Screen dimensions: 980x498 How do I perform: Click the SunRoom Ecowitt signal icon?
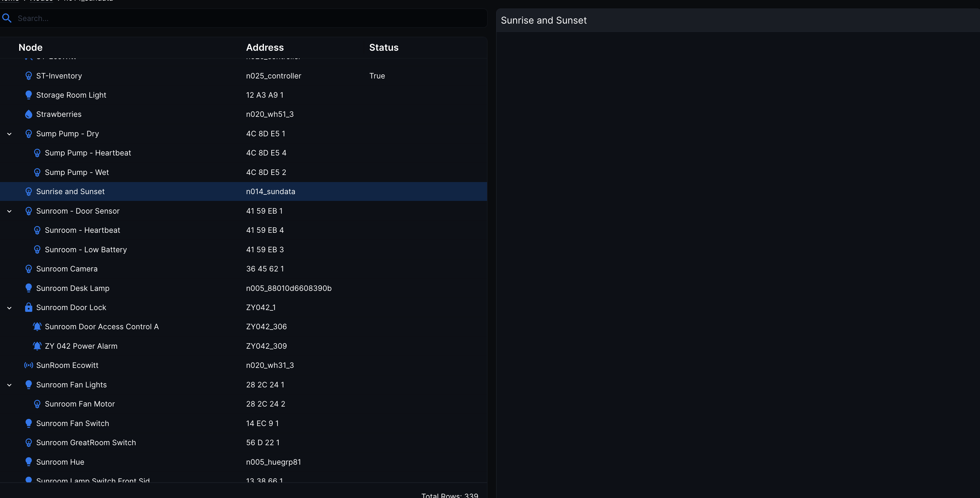29,365
